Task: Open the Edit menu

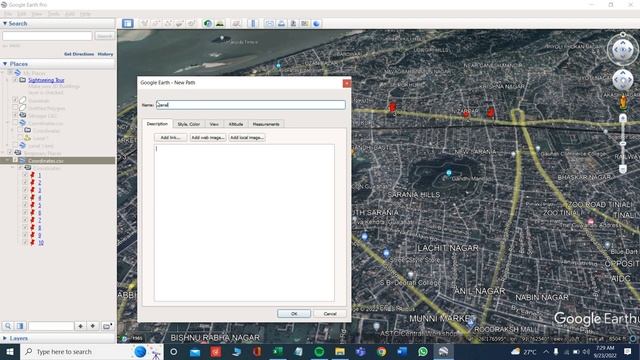Action: pyautogui.click(x=21, y=14)
